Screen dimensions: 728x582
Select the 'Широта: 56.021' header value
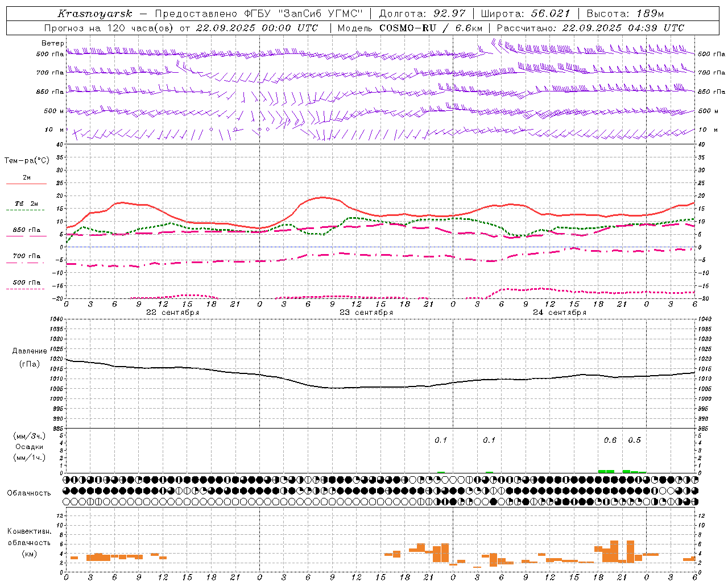click(x=526, y=14)
